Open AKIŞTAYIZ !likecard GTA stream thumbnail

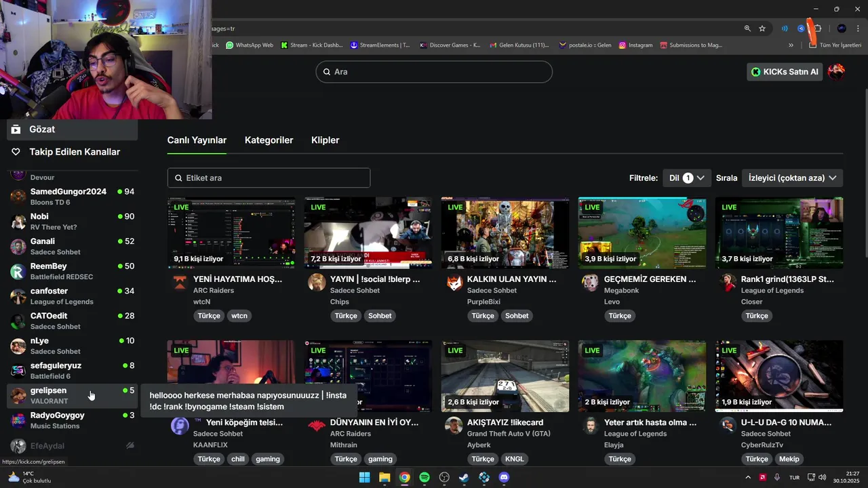click(x=505, y=376)
